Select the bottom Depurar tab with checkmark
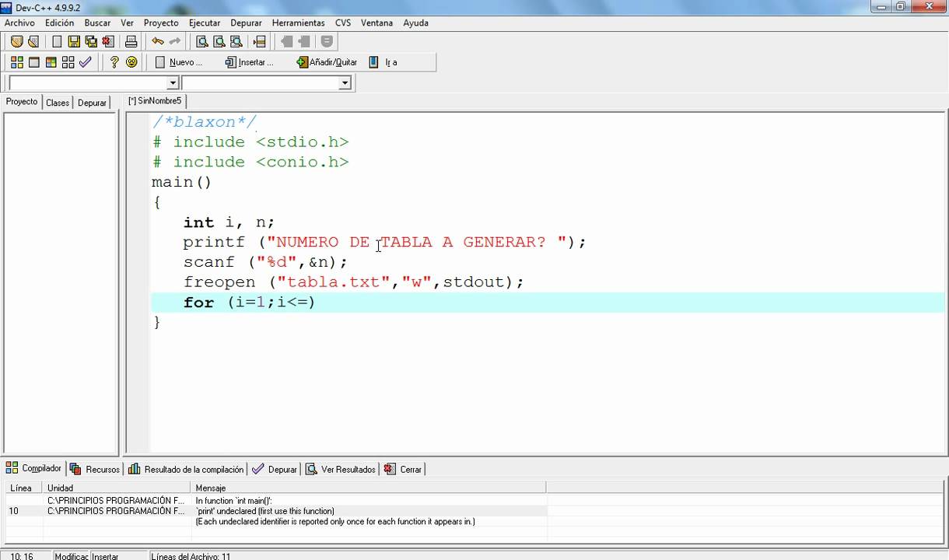This screenshot has width=949, height=560. [x=275, y=469]
